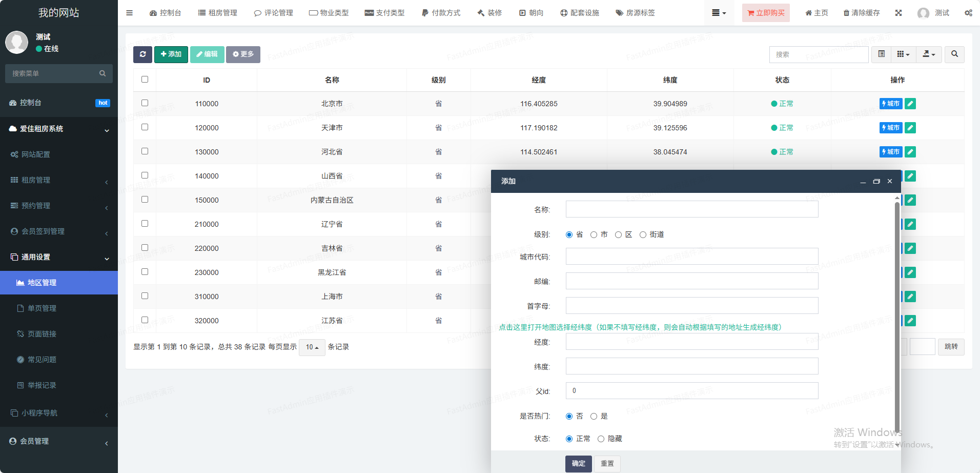Toggle the sidebar hamburger menu icon
This screenshot has width=980, height=473.
[129, 13]
